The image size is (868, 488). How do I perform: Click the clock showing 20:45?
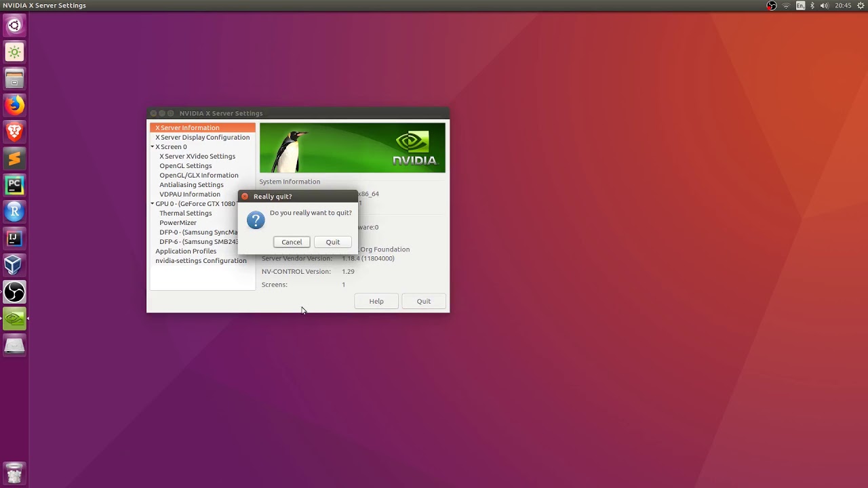843,5
